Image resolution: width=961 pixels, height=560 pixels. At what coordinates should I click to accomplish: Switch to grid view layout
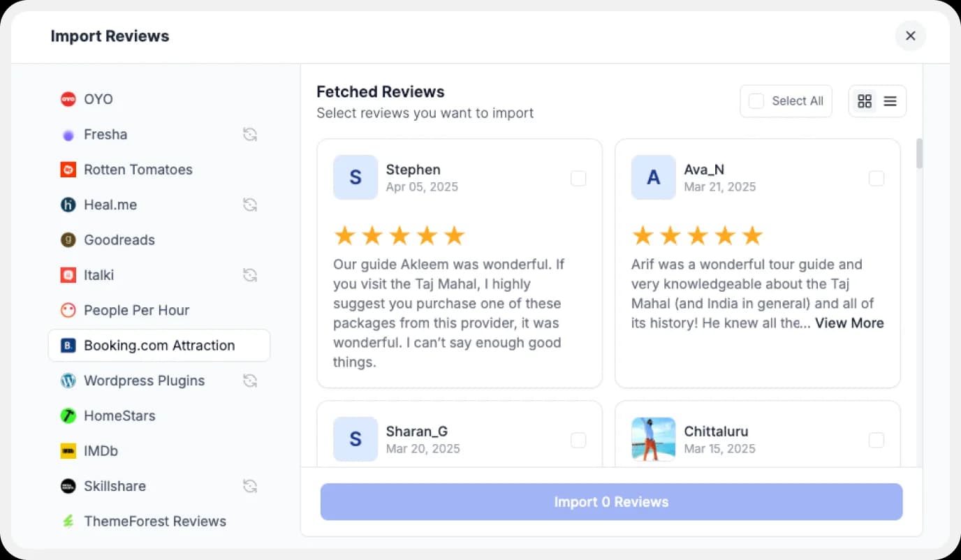[x=865, y=101]
